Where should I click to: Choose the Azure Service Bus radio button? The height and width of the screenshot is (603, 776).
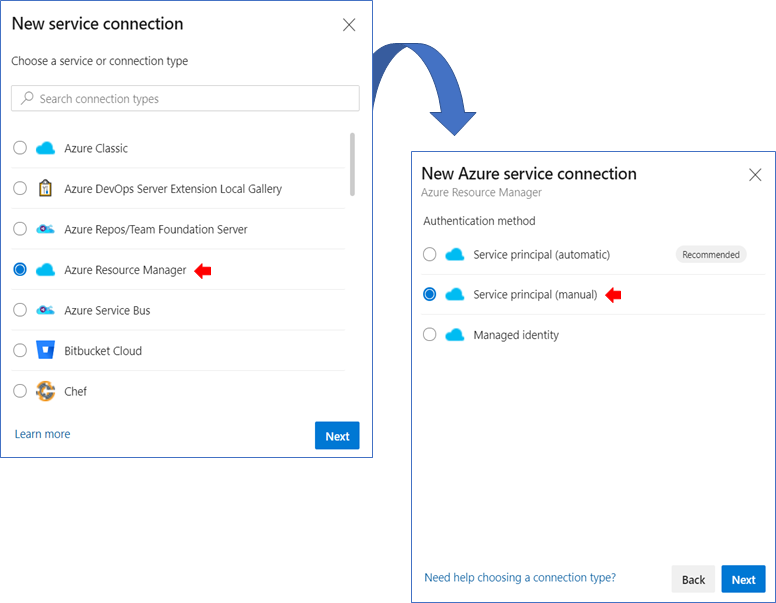click(x=20, y=310)
